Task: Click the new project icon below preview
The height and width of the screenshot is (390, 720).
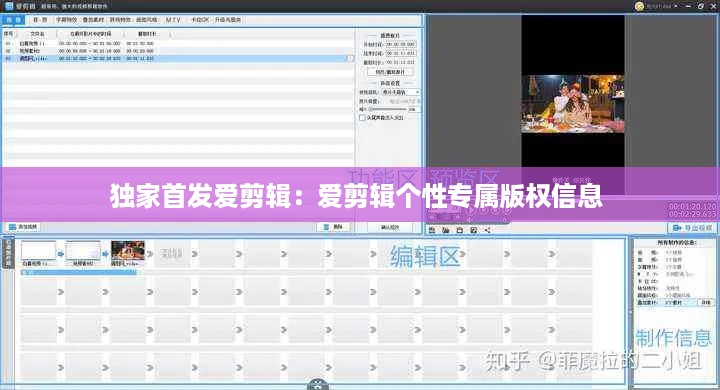Action: 432,230
